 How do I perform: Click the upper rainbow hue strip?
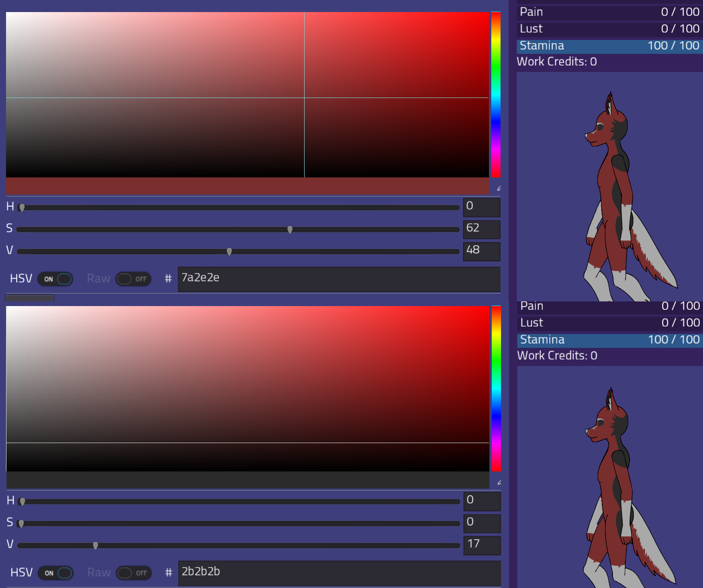coord(495,94)
